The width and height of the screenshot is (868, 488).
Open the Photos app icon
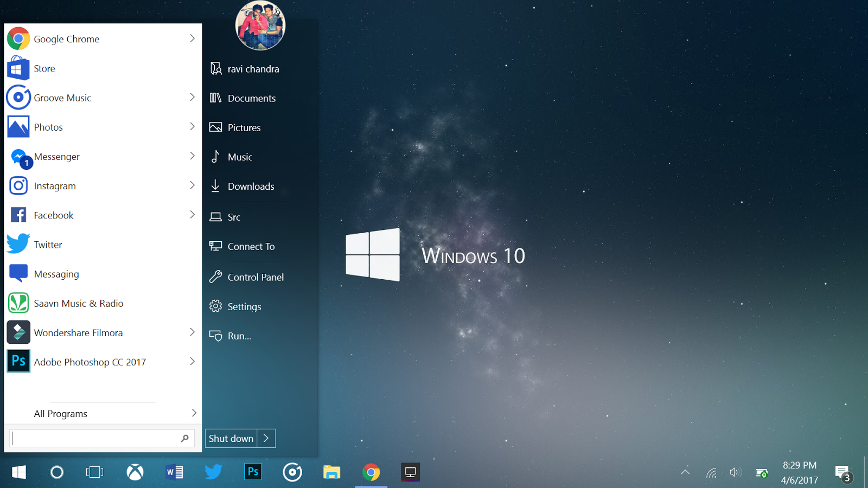[18, 127]
